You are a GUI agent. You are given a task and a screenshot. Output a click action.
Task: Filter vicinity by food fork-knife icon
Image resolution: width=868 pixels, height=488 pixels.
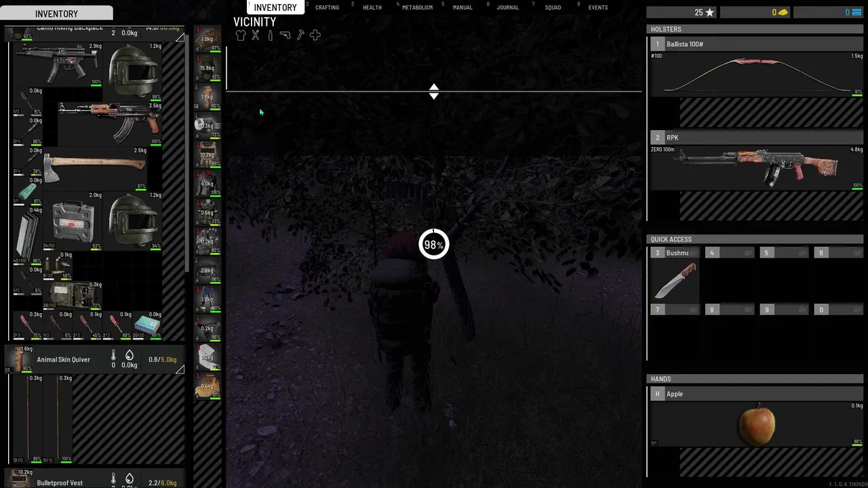(256, 35)
